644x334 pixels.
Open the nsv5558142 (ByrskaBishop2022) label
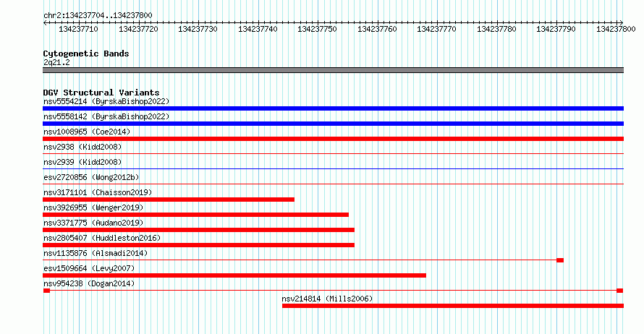[x=106, y=116]
